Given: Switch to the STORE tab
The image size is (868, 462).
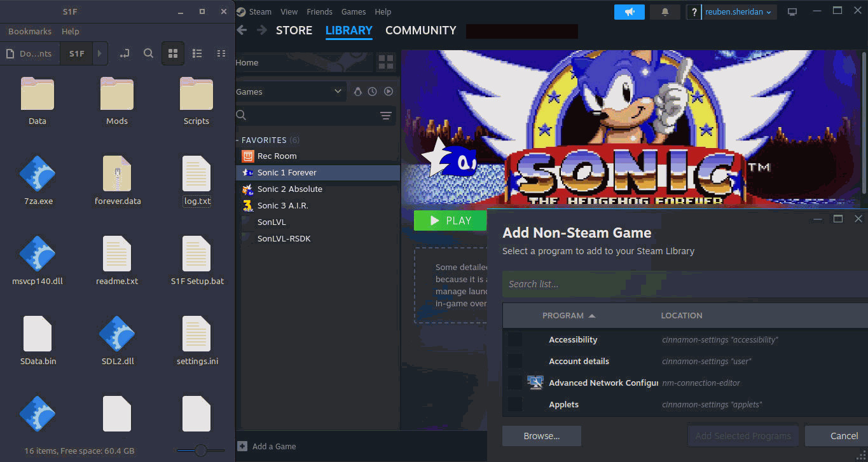Looking at the screenshot, I should 294,30.
